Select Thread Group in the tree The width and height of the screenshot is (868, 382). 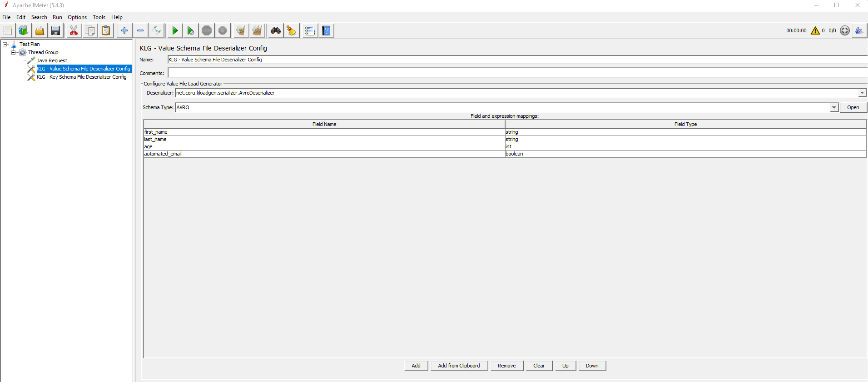pos(43,52)
